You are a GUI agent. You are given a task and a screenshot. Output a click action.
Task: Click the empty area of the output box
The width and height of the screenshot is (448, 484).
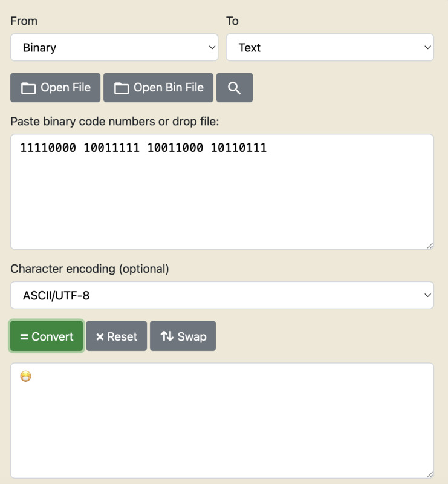pos(222,430)
